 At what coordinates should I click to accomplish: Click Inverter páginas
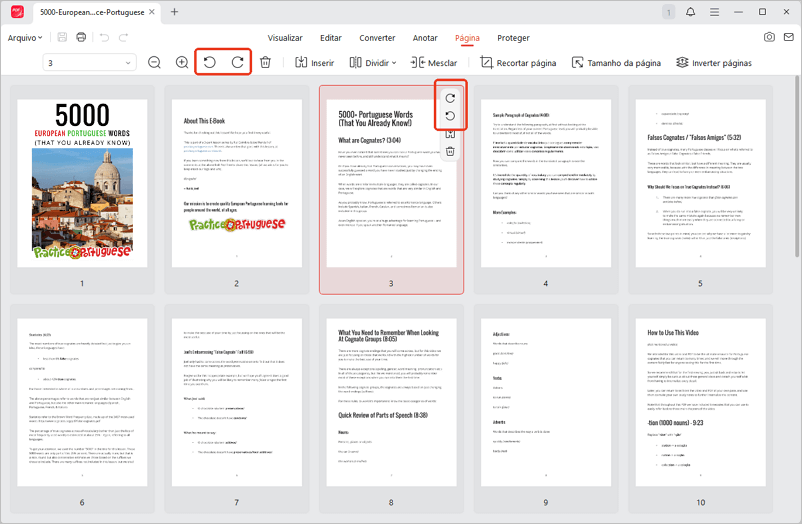[x=714, y=62]
